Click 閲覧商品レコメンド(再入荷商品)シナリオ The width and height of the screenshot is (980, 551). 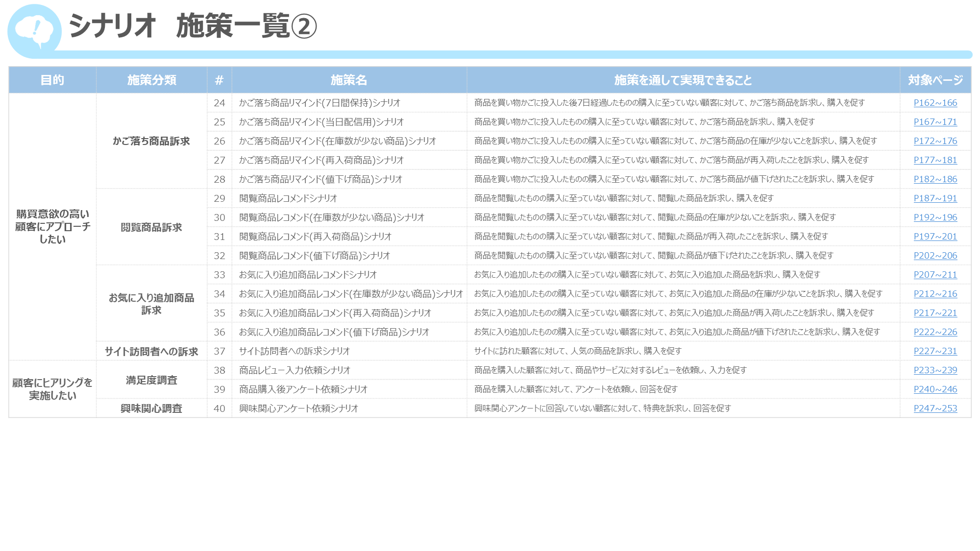coord(315,237)
